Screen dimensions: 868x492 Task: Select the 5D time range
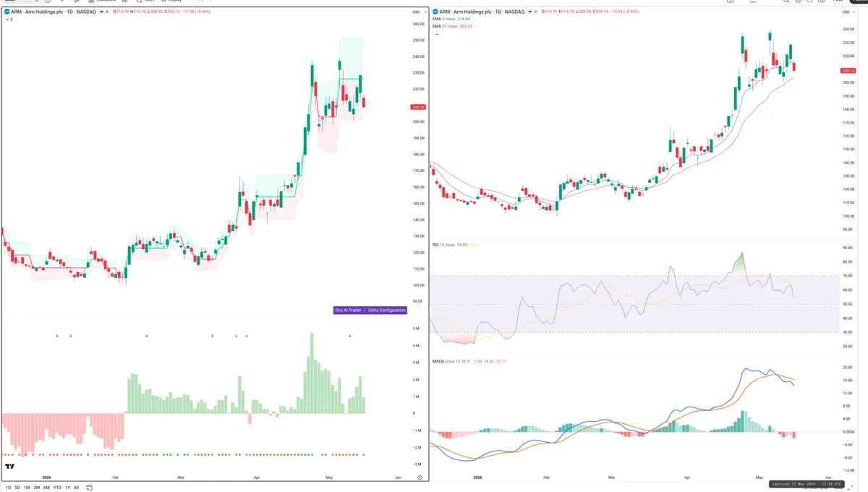coord(17,488)
